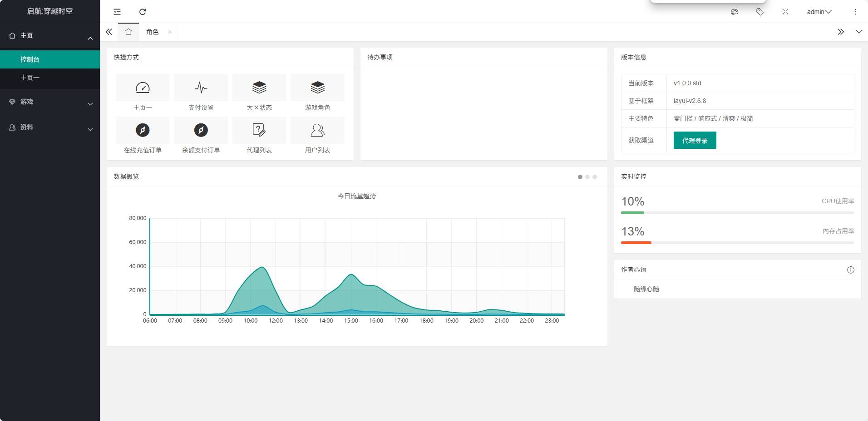This screenshot has width=868, height=421.
Task: Open the 代理列表 shortcut
Action: 259,136
